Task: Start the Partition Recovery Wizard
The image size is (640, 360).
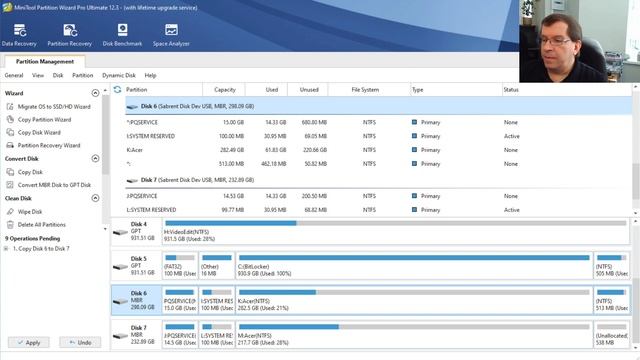Action: [x=49, y=145]
